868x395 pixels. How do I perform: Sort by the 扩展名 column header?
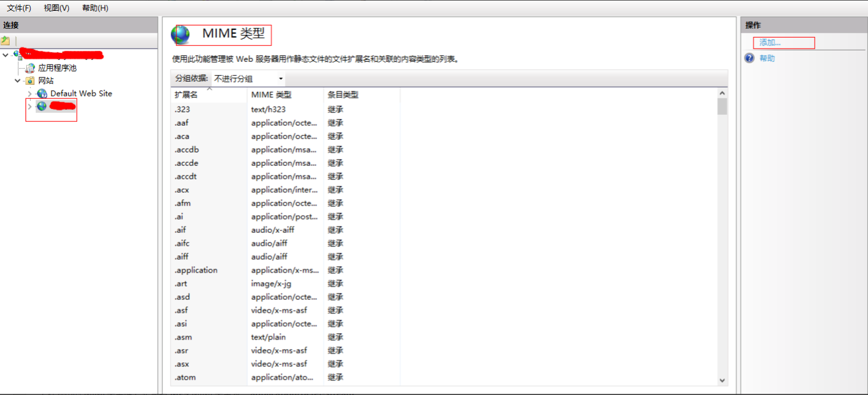186,95
